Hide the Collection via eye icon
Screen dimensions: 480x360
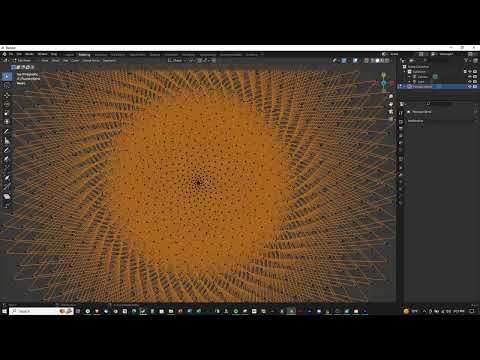pos(470,72)
